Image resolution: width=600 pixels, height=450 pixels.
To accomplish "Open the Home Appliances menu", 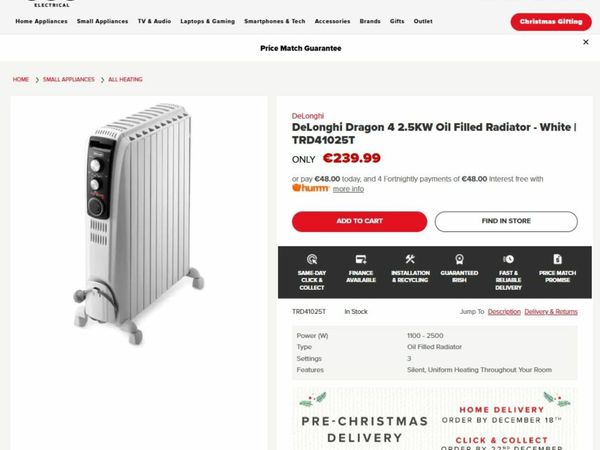I will click(41, 21).
